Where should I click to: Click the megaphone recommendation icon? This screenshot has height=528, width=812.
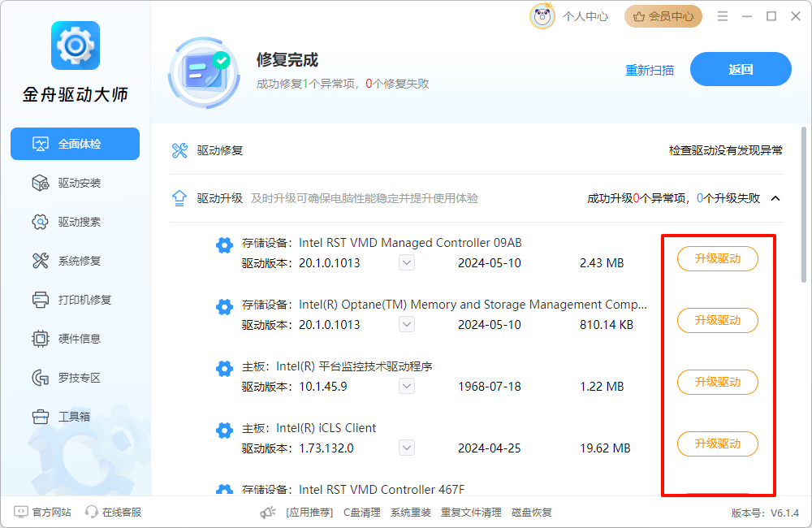(x=268, y=513)
